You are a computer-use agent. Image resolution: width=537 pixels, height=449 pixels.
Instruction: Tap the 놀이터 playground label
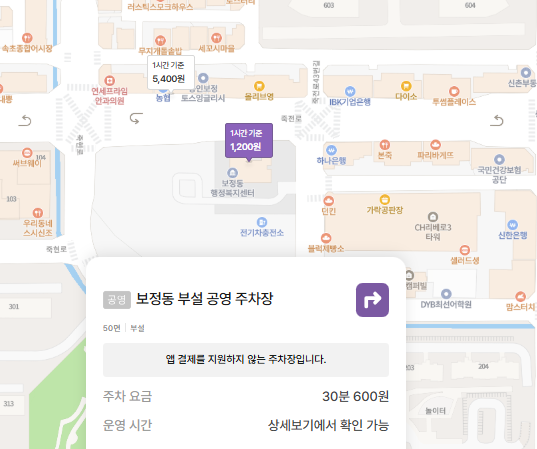tap(435, 411)
